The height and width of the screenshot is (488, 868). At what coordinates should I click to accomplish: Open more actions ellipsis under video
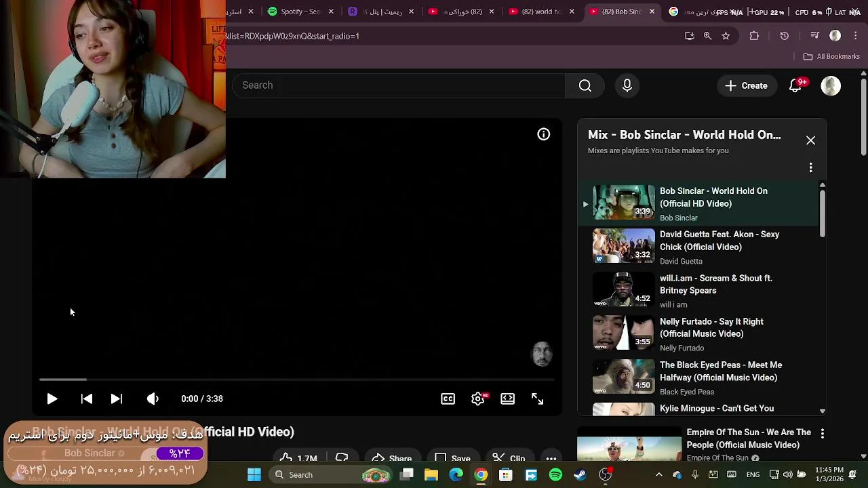[x=551, y=458]
